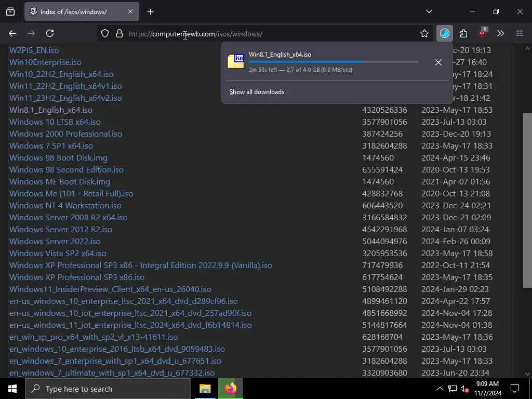Click file size 4320526336
The width and height of the screenshot is (532, 399).
coord(384,110)
